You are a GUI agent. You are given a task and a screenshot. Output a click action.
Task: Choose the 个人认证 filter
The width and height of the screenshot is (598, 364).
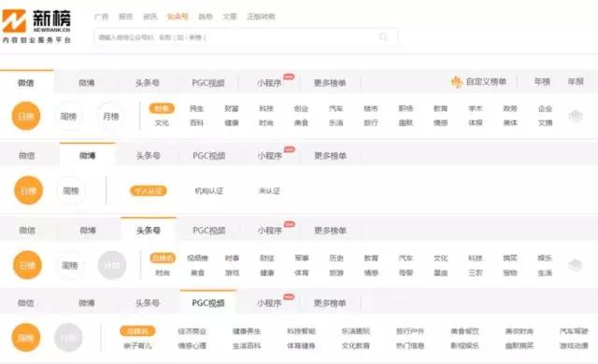pos(149,190)
